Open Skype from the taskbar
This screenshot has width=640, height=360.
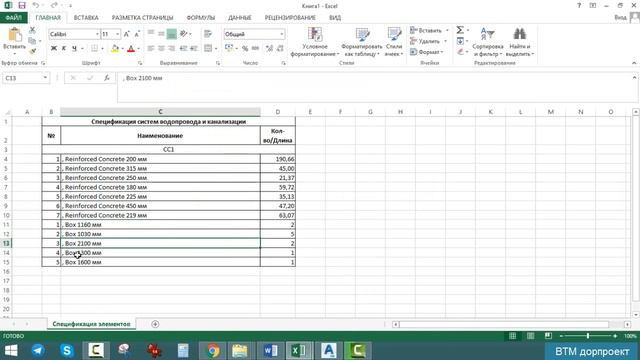67,350
